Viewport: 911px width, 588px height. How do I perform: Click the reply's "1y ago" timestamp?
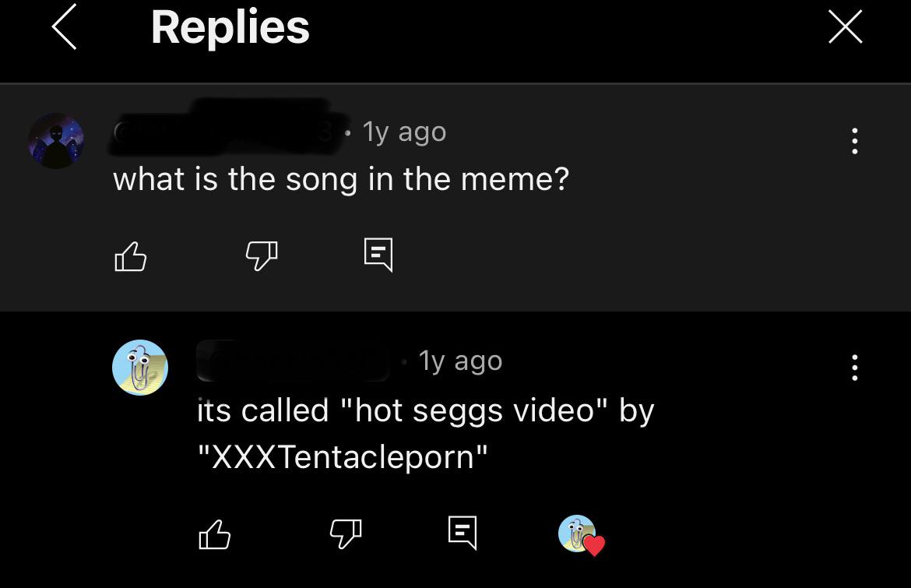click(461, 361)
